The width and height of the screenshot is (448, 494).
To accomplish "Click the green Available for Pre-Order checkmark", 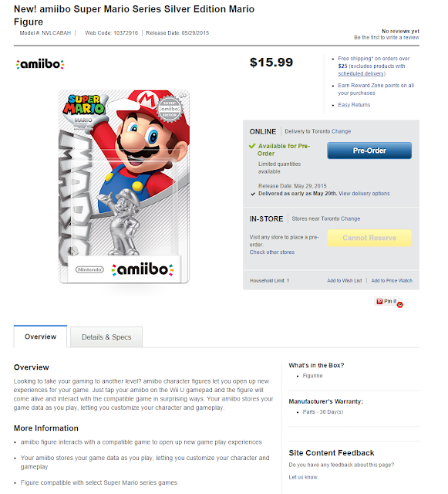I will coord(252,146).
